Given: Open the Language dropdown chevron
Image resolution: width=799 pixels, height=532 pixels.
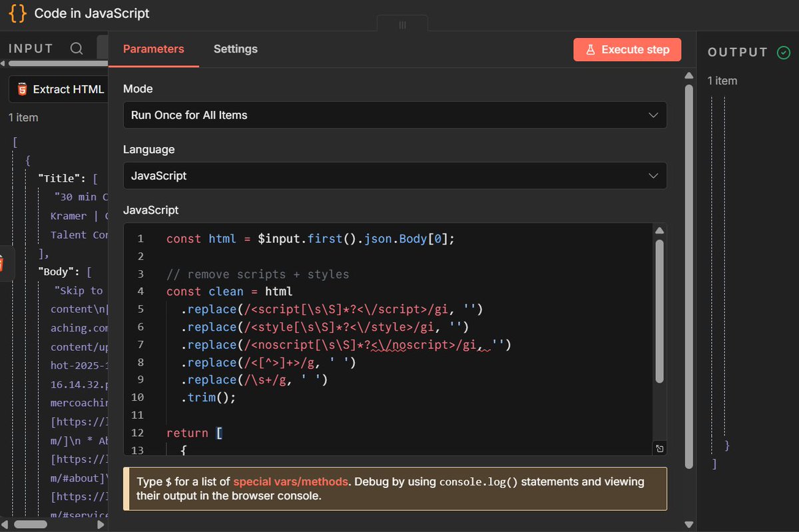Looking at the screenshot, I should (x=653, y=176).
